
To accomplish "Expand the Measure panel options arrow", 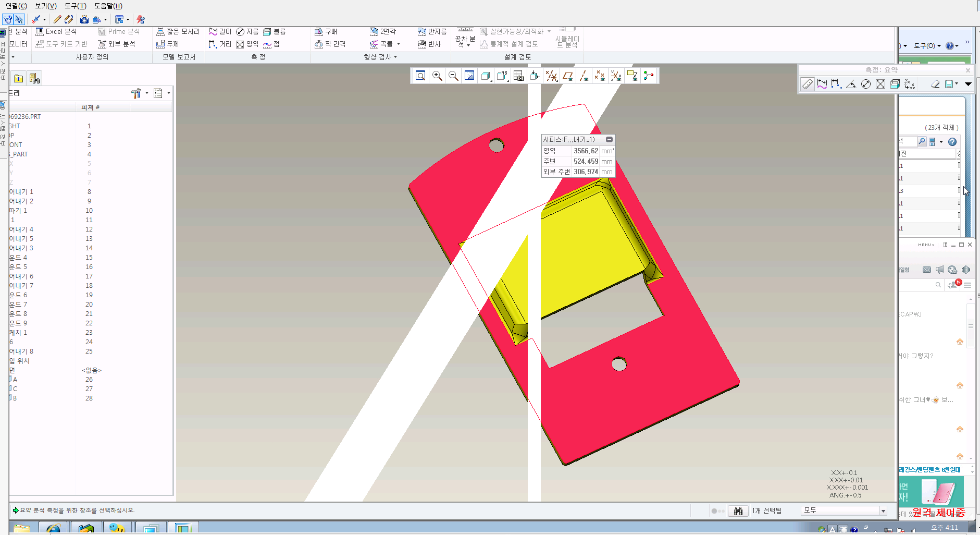I will point(968,84).
